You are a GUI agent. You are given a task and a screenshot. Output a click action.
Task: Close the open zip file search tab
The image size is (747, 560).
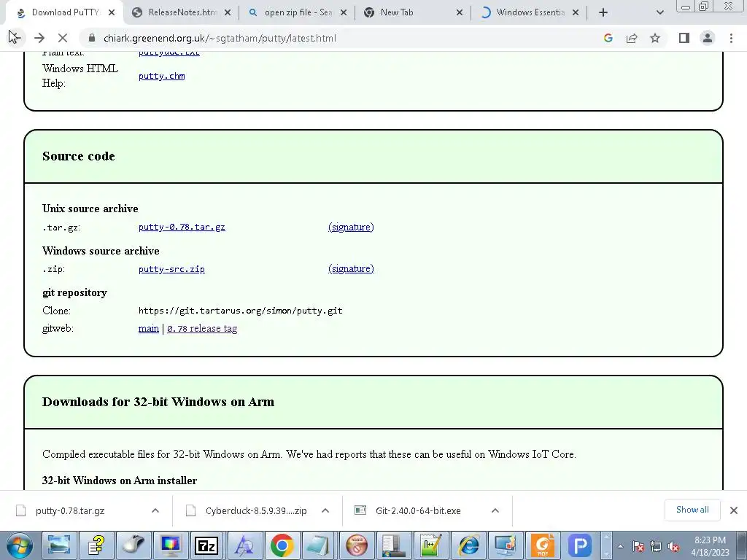(x=344, y=13)
